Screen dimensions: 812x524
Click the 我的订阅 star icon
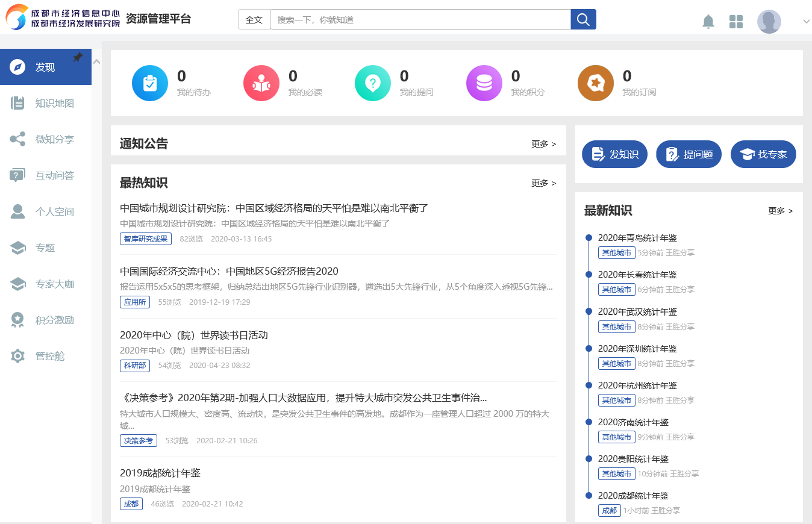[596, 83]
